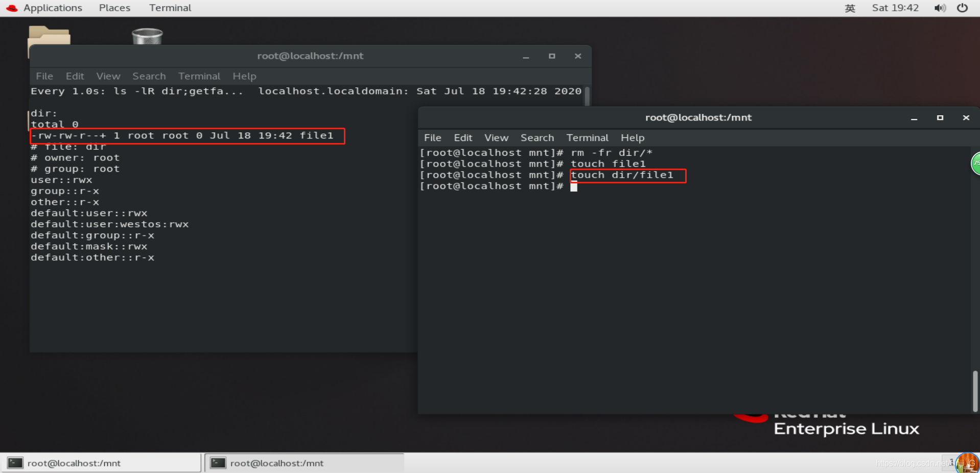Open Search menu in front terminal window
Screen dimensions: 980x473
pyautogui.click(x=537, y=138)
